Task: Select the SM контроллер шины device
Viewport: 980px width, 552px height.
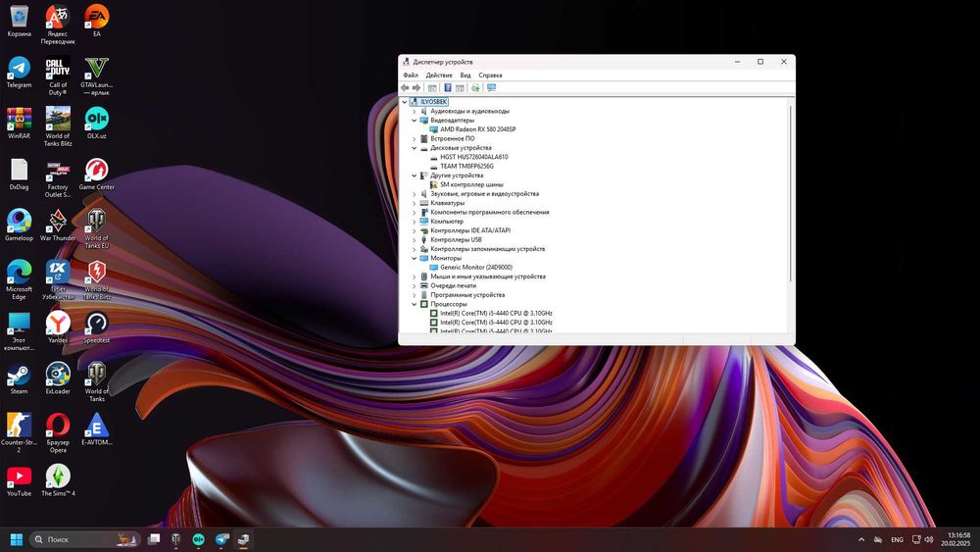Action: [x=471, y=184]
